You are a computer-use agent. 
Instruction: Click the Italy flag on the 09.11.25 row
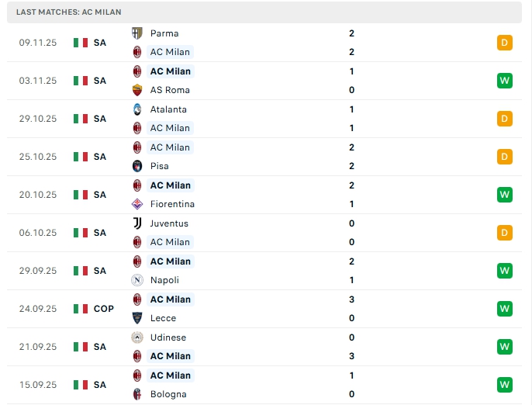(81, 43)
